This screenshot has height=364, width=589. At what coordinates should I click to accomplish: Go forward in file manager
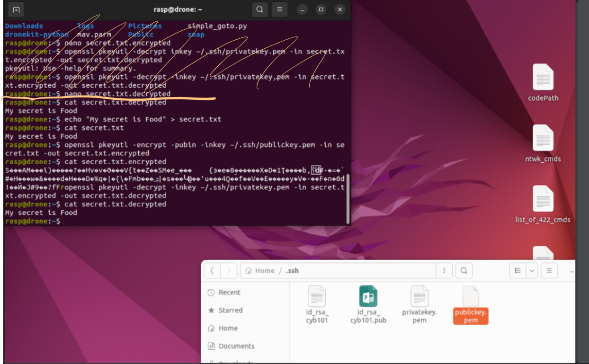229,271
